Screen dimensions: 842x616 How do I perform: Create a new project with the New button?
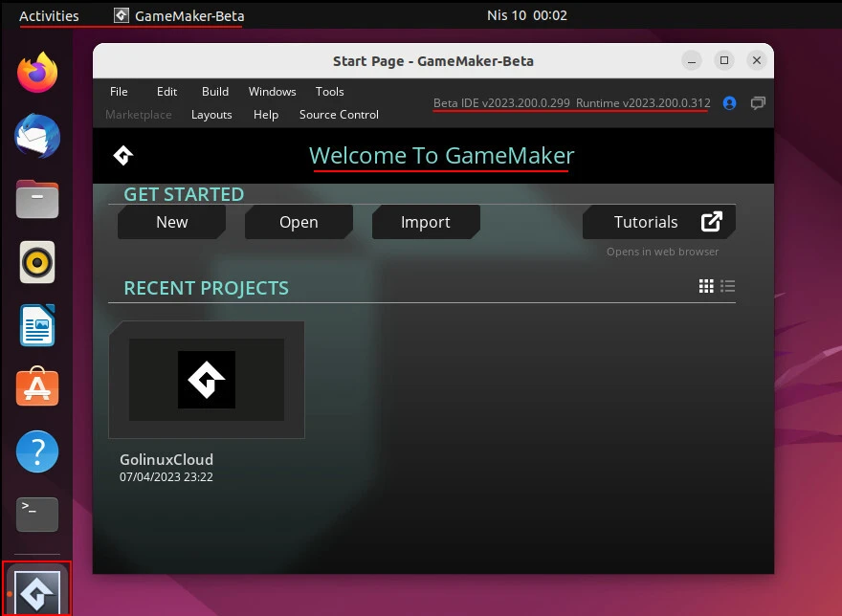(x=171, y=221)
